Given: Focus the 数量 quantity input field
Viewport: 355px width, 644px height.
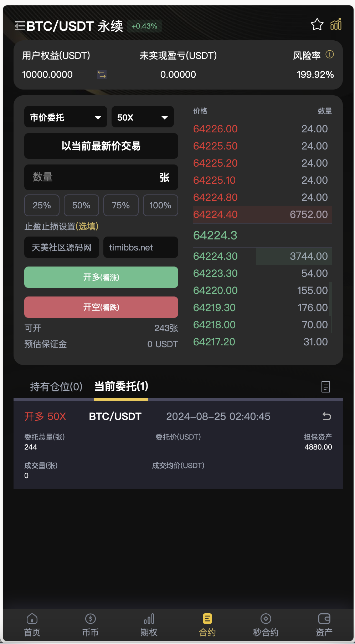Looking at the screenshot, I should tap(101, 177).
